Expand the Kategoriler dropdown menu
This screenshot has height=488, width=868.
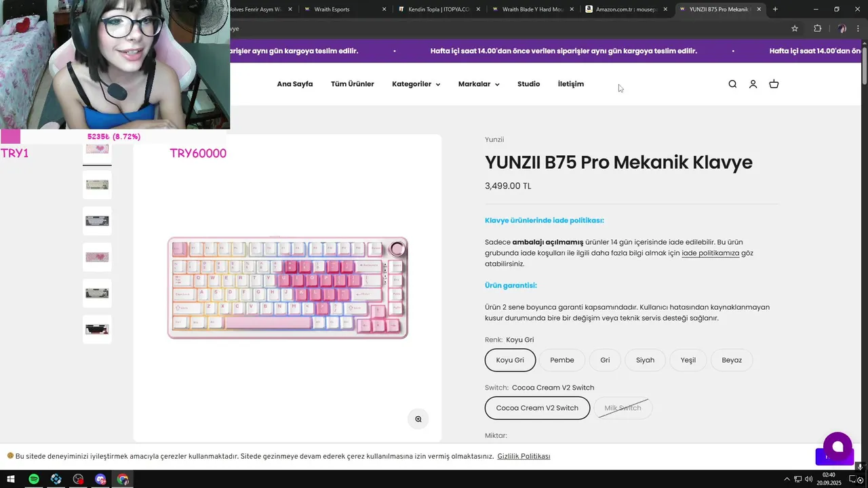(x=416, y=84)
